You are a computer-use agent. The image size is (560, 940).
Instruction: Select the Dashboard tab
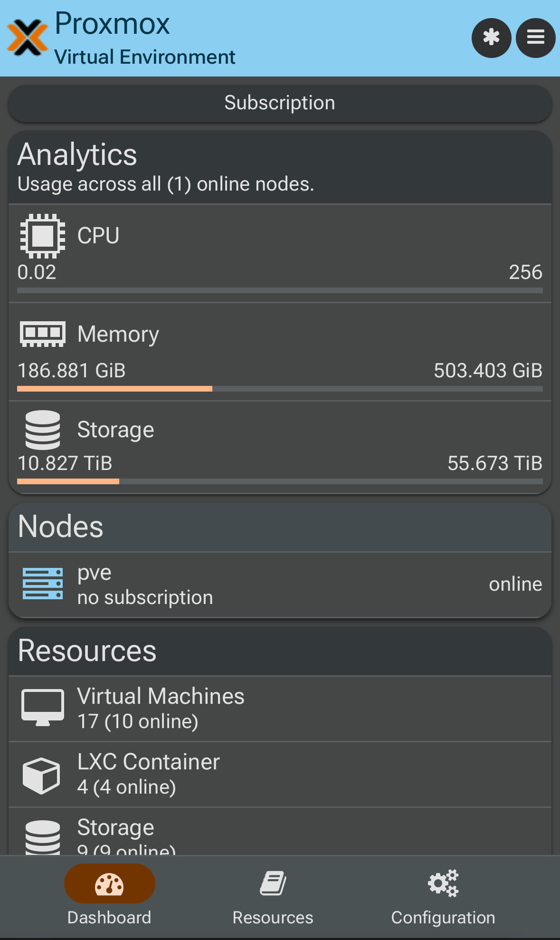coord(109,897)
